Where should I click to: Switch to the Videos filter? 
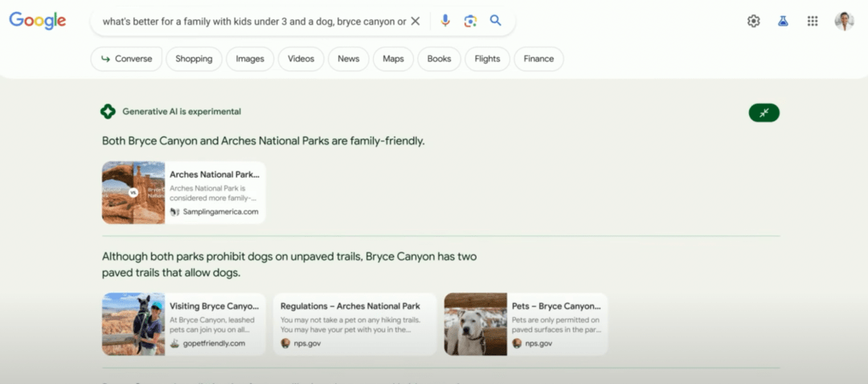coord(301,59)
